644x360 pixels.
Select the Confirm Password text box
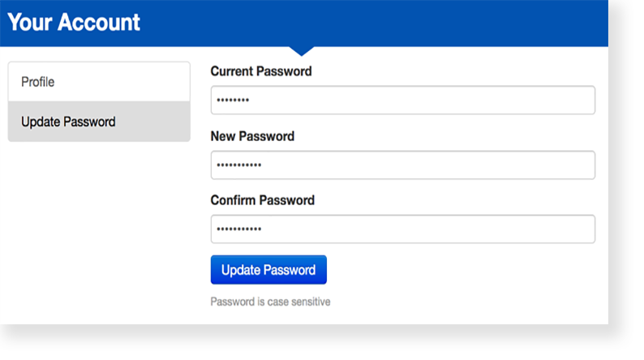click(402, 229)
